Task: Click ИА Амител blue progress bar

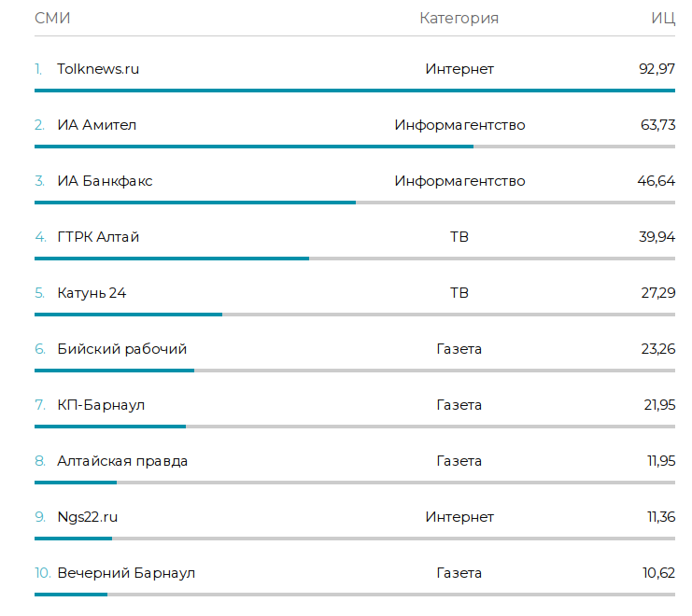Action: [254, 147]
